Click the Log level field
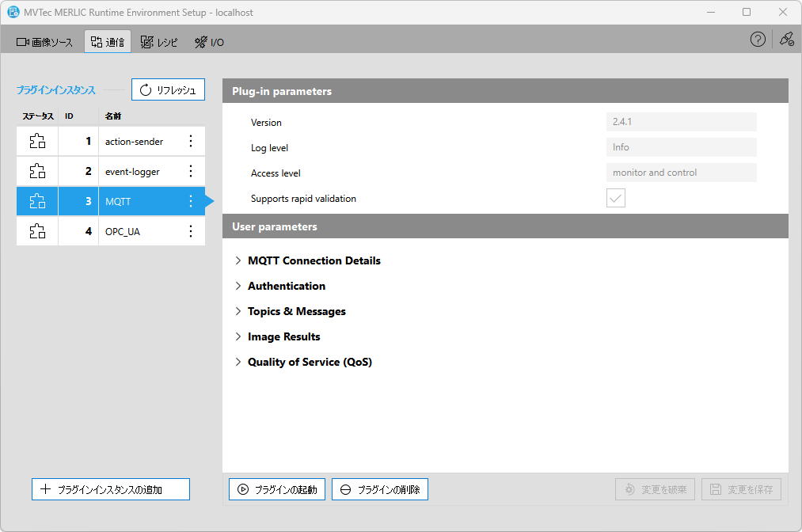The width and height of the screenshot is (802, 532). (681, 147)
